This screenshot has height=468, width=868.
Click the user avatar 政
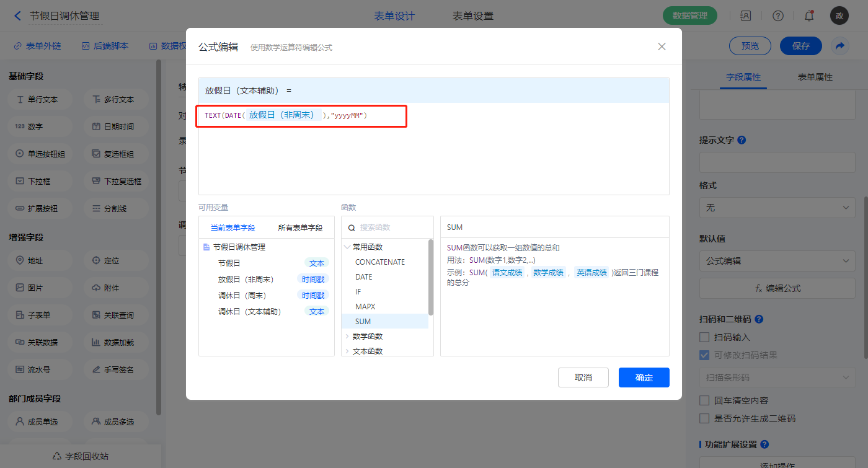coord(839,16)
